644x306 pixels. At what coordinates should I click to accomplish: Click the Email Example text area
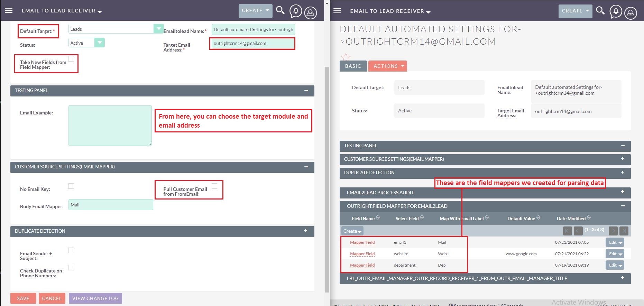pos(110,126)
